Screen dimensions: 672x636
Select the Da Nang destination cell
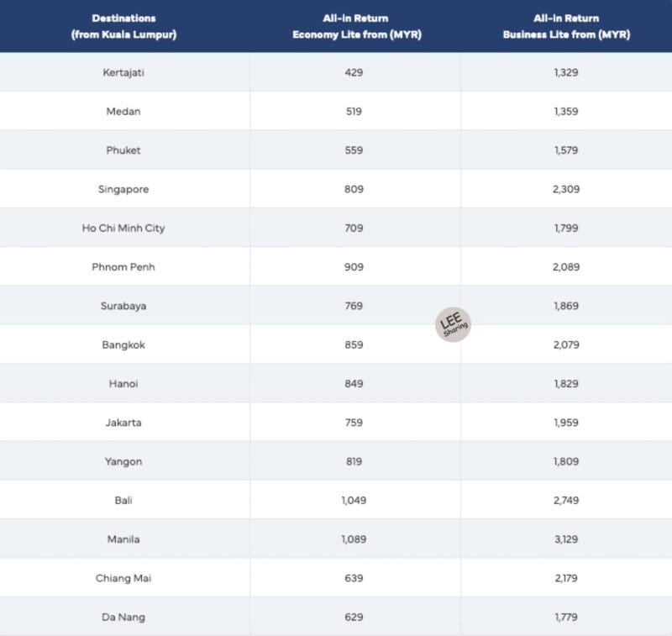pos(123,618)
